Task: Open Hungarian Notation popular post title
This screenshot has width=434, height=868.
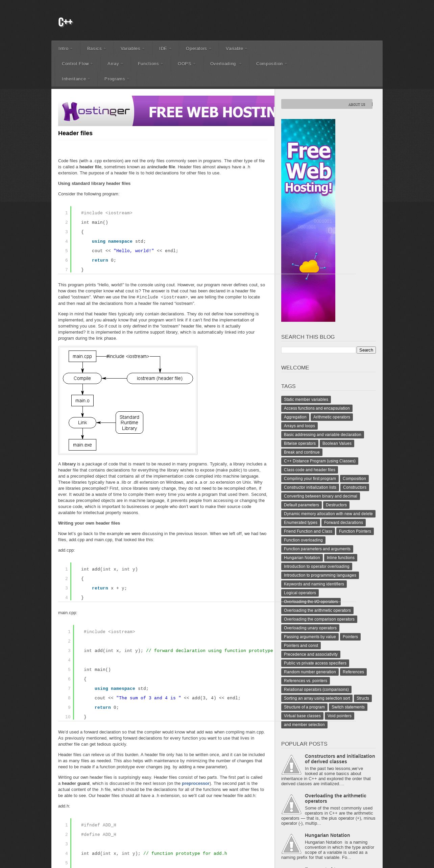Action: point(327,835)
